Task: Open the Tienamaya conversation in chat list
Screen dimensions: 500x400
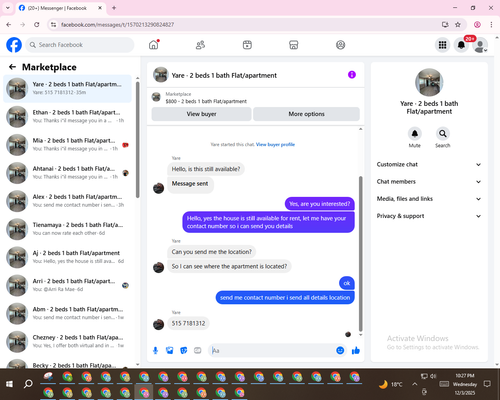Action: [x=67, y=229]
